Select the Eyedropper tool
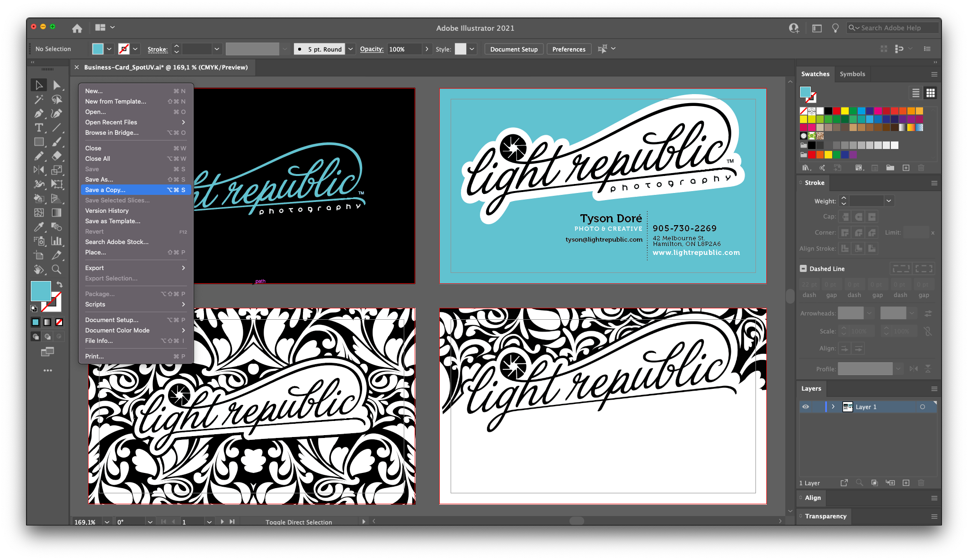Viewport: 968px width, 560px height. [39, 227]
